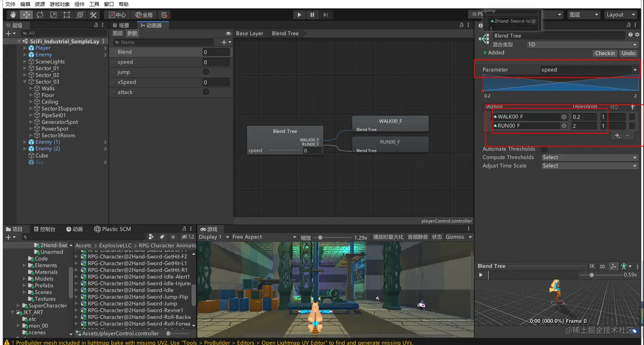Open Blend Tree settings gear
This screenshot has height=345, width=644.
pos(637,35)
